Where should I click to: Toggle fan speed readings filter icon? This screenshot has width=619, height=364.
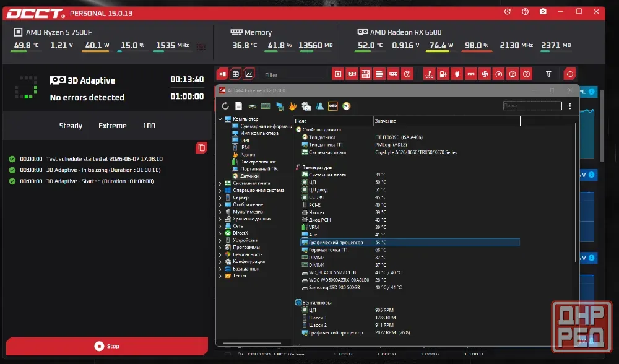(x=485, y=74)
